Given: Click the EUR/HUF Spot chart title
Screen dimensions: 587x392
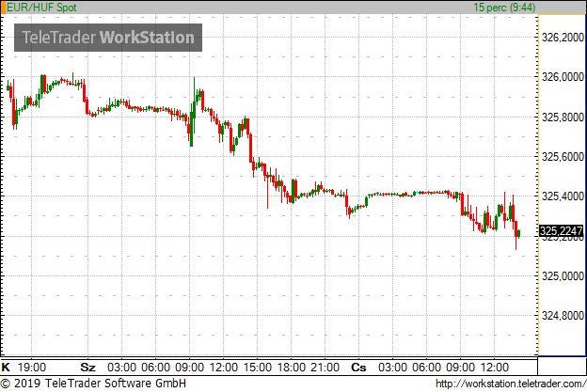Looking at the screenshot, I should click(x=41, y=8).
